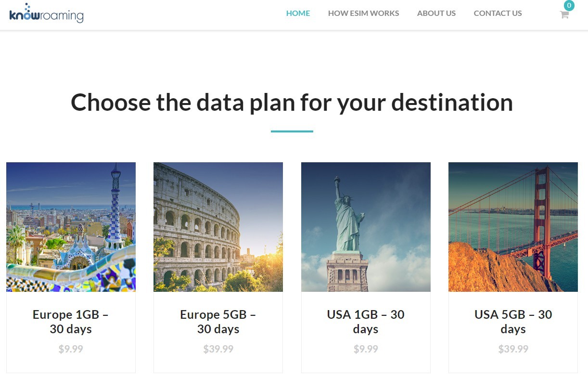Click the $9.99 price under Europe 1GB
Image resolution: width=588 pixels, height=391 pixels.
(x=71, y=349)
